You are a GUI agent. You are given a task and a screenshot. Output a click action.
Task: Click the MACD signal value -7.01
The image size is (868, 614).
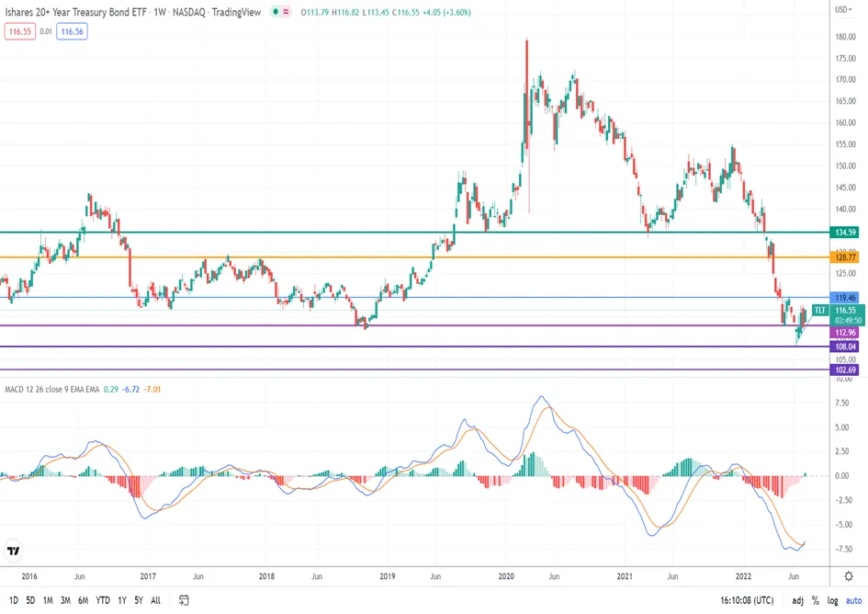[x=152, y=390]
